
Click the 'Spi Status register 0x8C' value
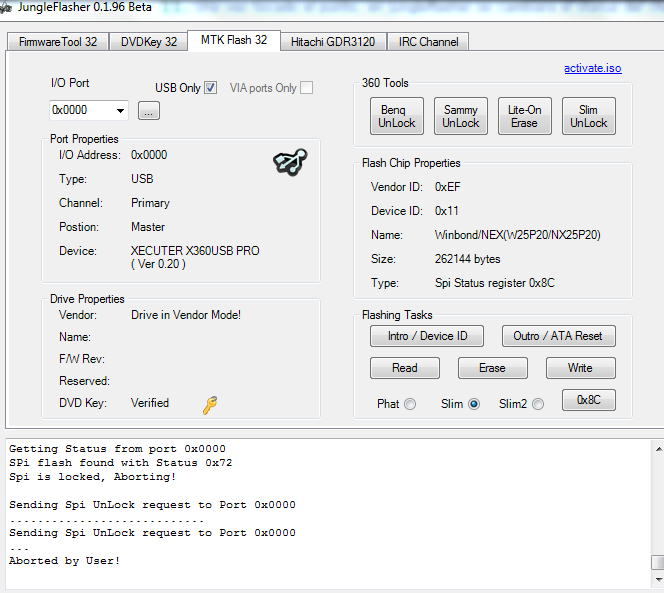[495, 283]
